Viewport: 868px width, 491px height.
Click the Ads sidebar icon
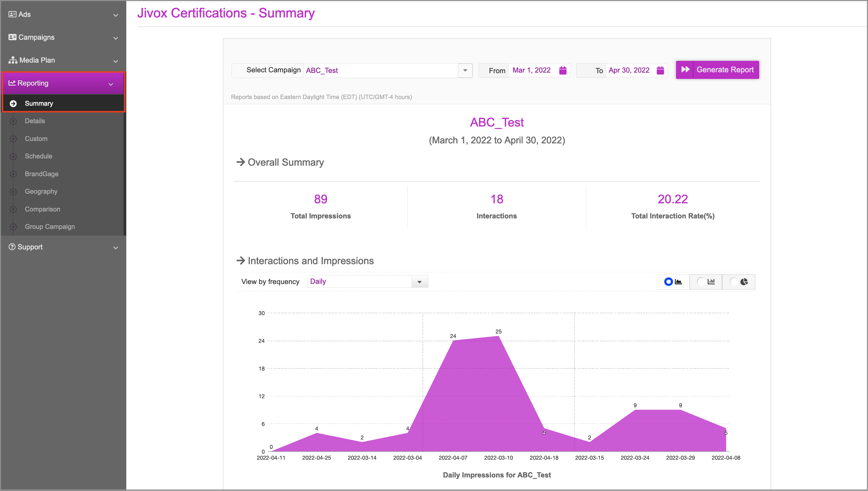point(12,14)
